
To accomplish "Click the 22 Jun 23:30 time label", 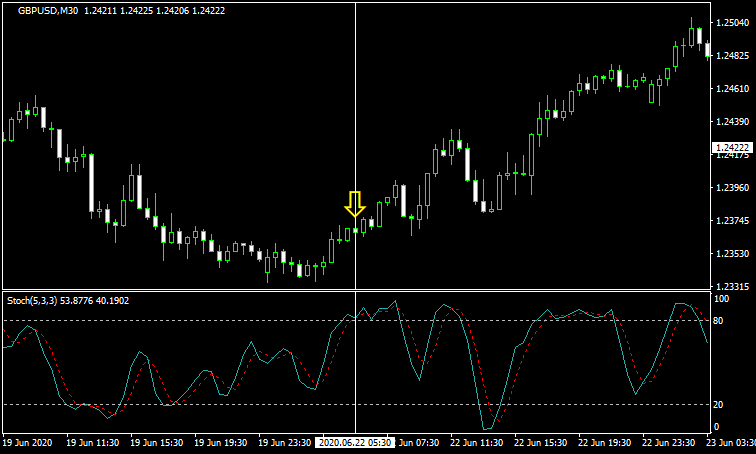I will (x=669, y=442).
